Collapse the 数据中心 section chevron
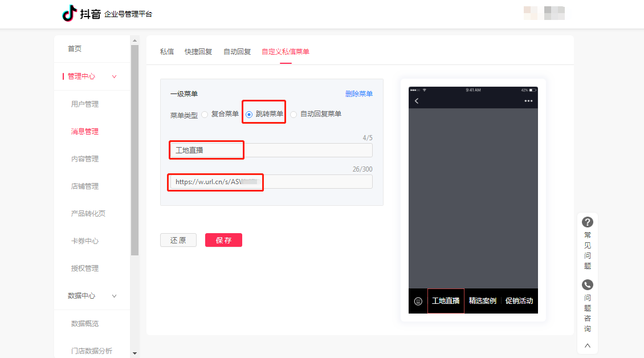Viewport: 644px width, 358px height. pyautogui.click(x=114, y=296)
